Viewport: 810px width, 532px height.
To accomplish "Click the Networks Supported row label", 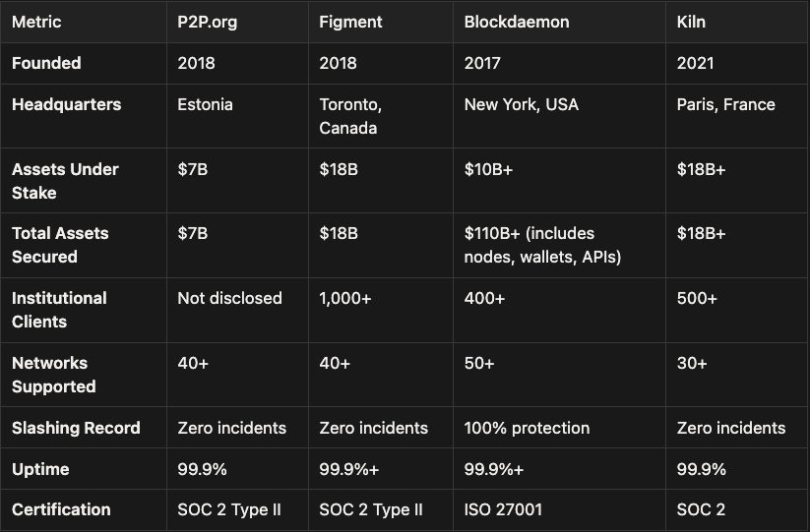I will 54,375.
